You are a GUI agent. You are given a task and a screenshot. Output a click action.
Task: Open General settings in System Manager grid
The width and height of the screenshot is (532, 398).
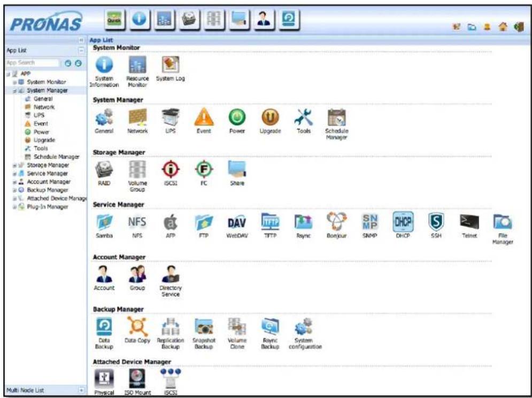[x=104, y=118]
